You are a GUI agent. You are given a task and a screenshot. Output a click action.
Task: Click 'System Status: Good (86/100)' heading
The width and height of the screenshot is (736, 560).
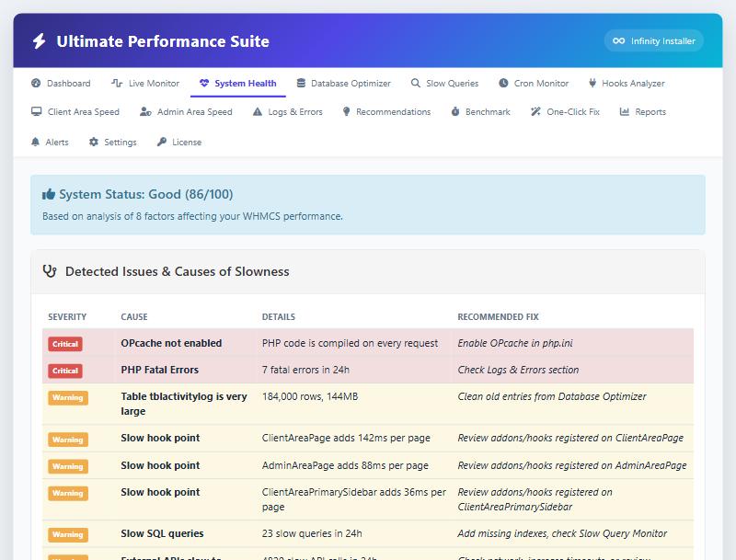click(146, 194)
